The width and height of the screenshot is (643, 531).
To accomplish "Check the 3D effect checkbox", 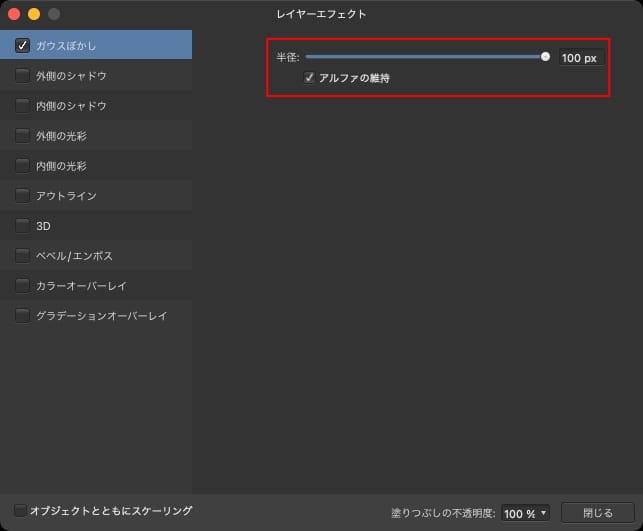I will coord(22,225).
